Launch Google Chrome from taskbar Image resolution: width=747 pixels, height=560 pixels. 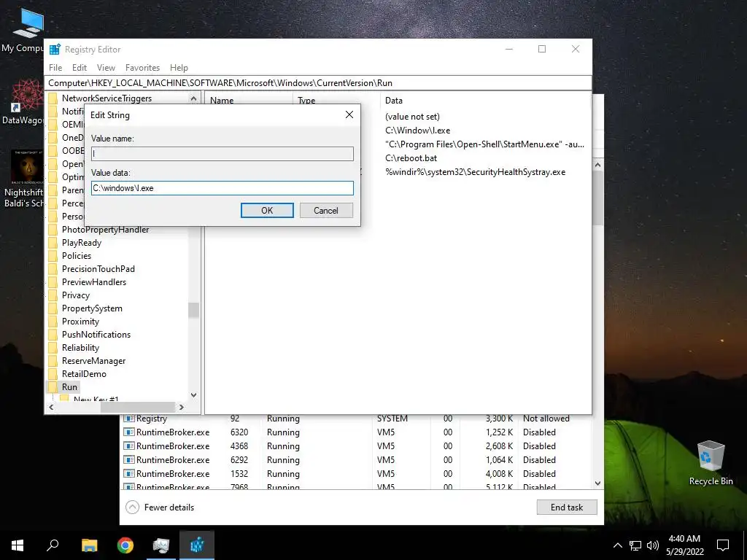[125, 545]
